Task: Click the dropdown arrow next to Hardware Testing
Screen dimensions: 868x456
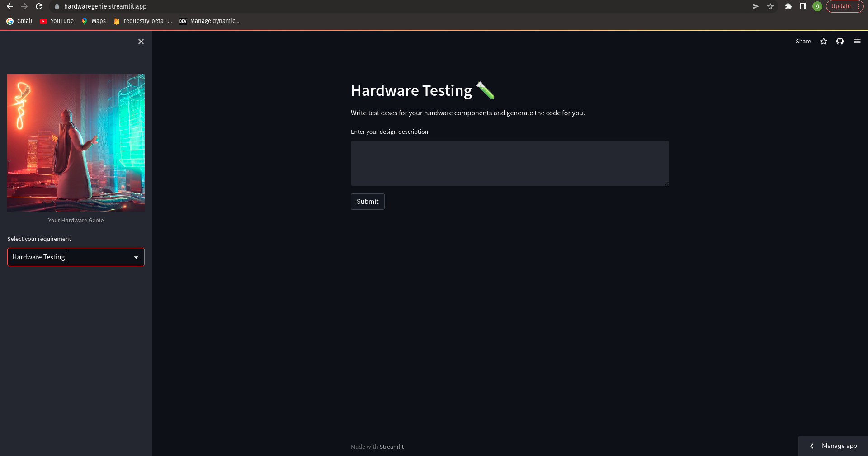Action: 136,257
